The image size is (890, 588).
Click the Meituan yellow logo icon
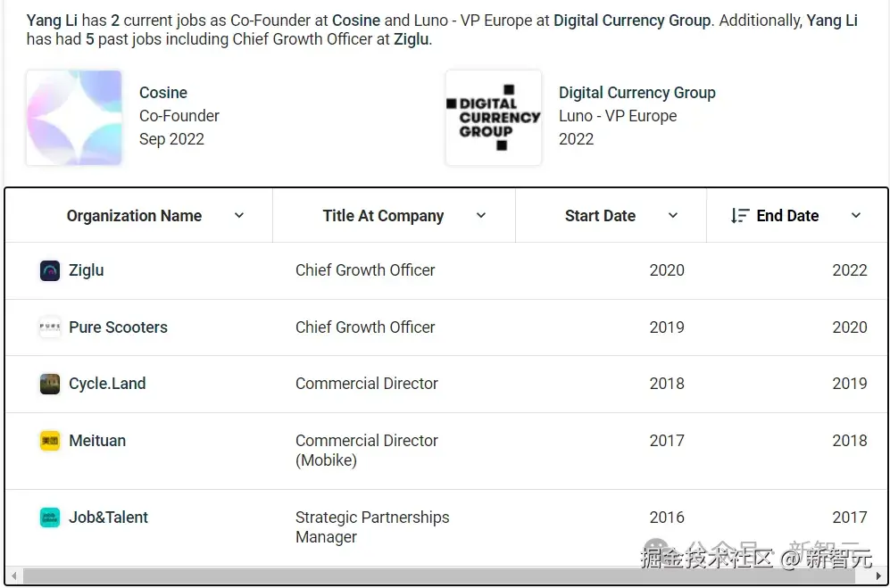(50, 441)
